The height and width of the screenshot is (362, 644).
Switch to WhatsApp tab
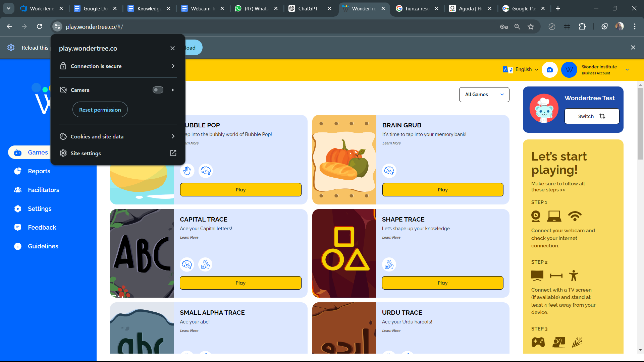(x=256, y=9)
